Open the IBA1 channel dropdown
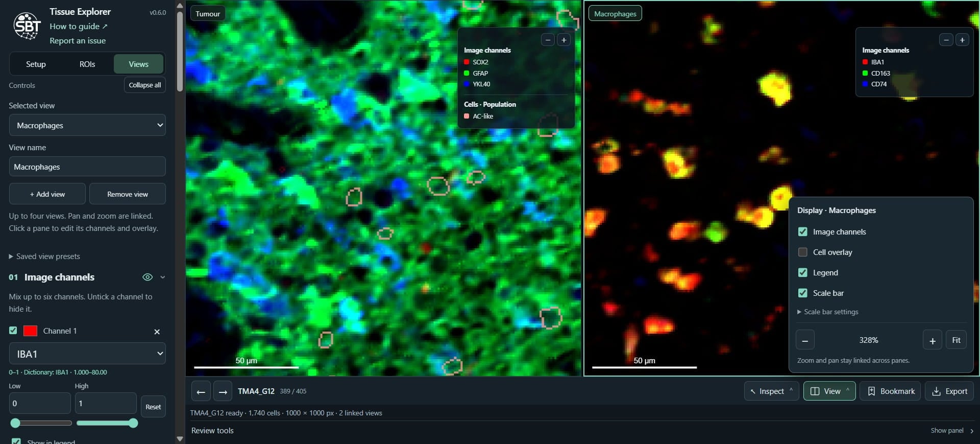980x444 pixels. tap(87, 354)
